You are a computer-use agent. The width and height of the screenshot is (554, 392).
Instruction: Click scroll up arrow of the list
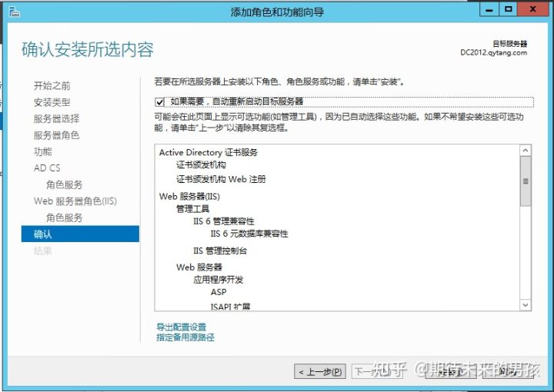(x=526, y=151)
